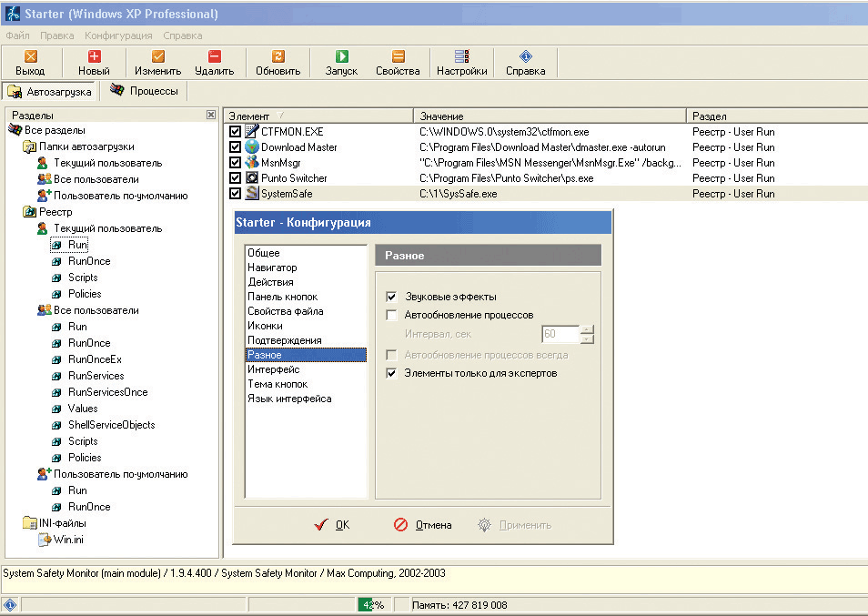This screenshot has width=868, height=616.
Task: Click the Выход exit toolbar icon
Action: click(x=30, y=56)
